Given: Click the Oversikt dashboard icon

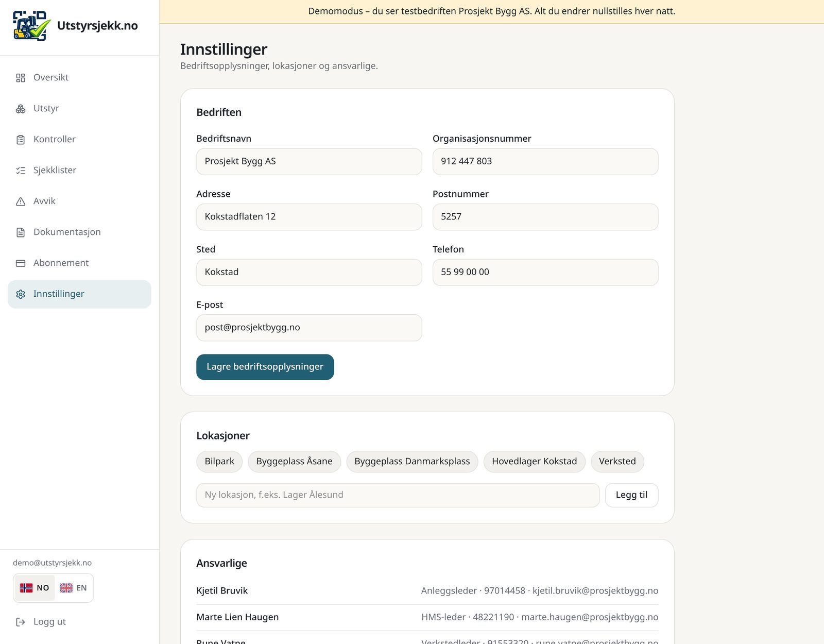Looking at the screenshot, I should tap(21, 78).
